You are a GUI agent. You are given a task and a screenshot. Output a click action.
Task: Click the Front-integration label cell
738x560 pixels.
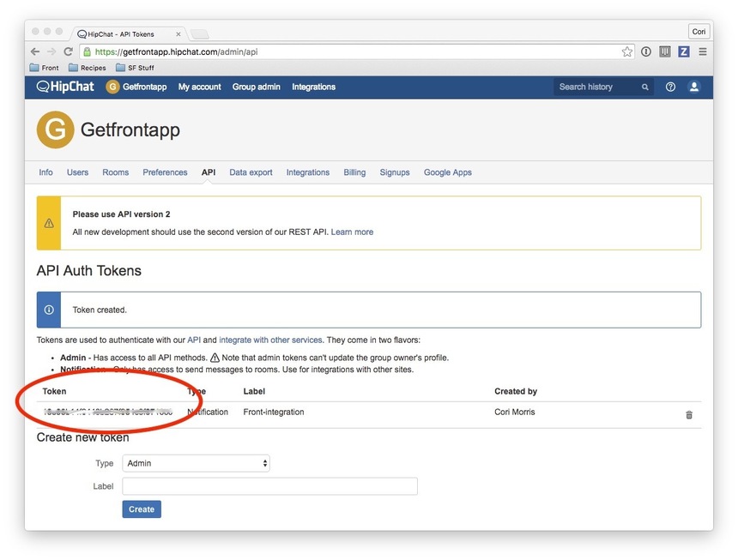(274, 412)
